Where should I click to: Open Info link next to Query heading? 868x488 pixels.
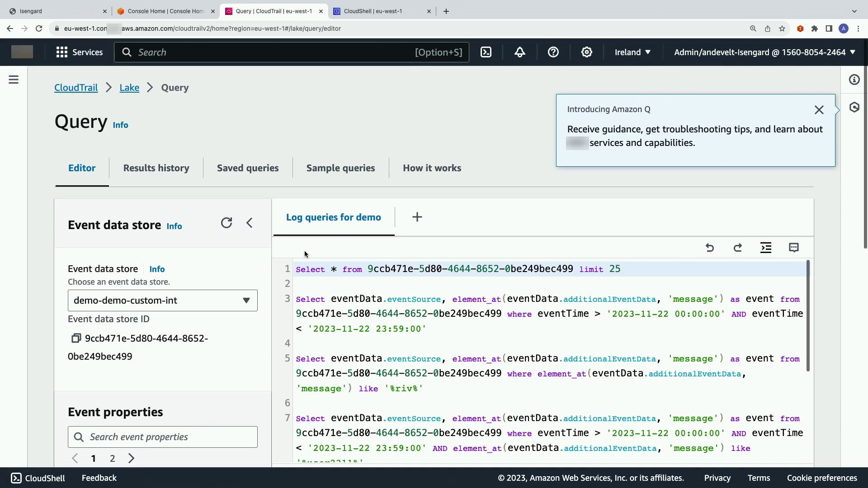click(x=120, y=125)
